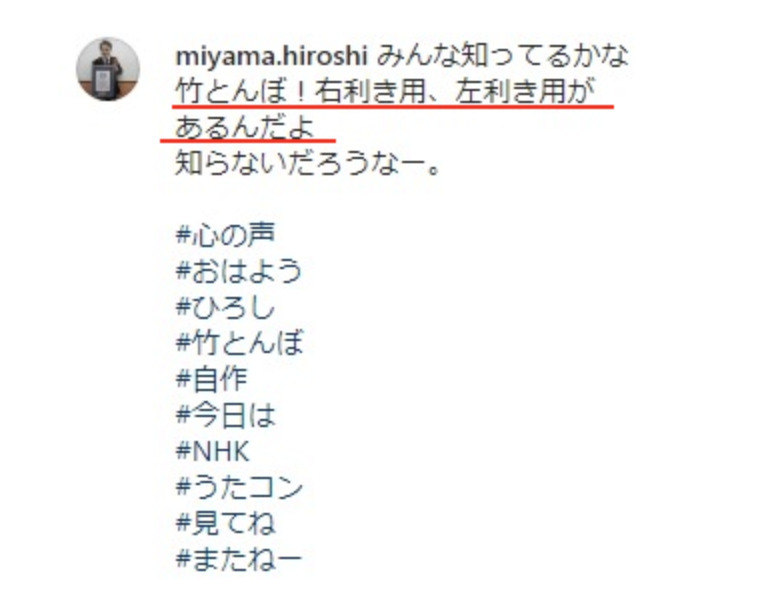Click the caption line 知らないだろうなー。
The width and height of the screenshot is (780, 594).
click(307, 164)
